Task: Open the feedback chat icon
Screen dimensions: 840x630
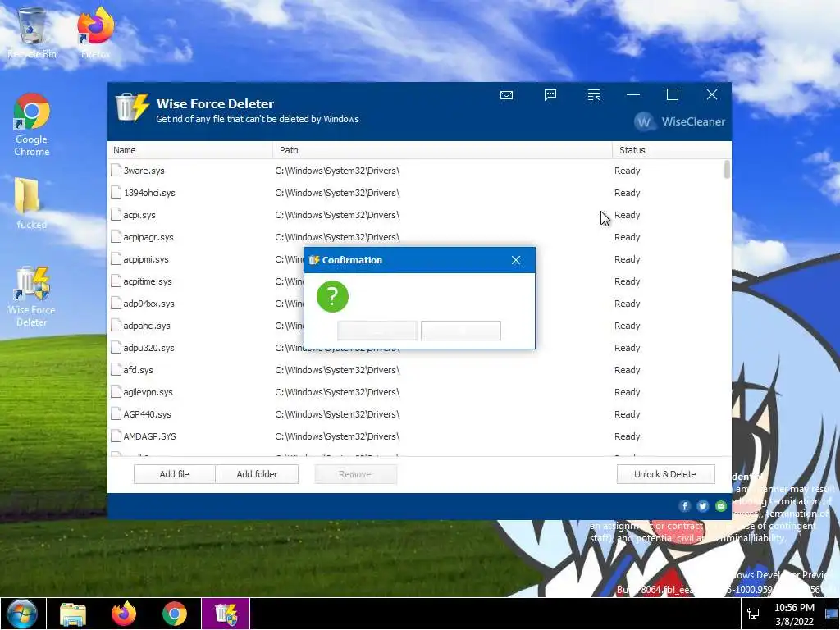Action: [x=550, y=95]
